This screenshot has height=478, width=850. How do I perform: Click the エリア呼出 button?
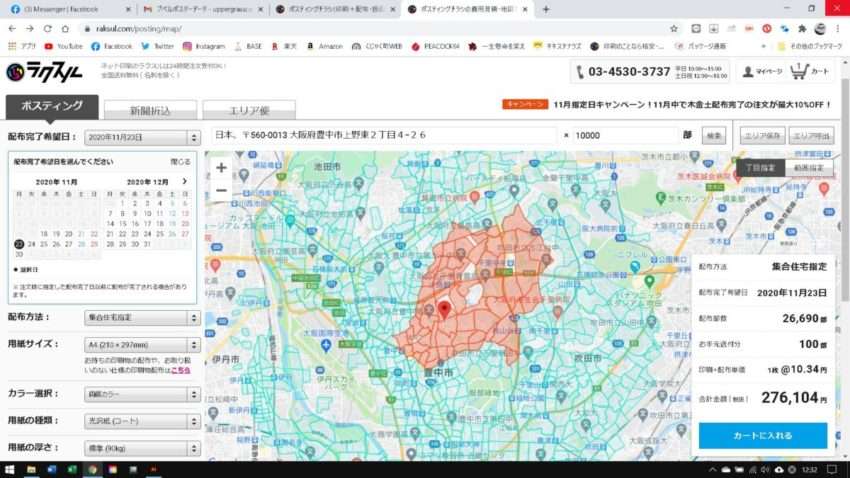pos(811,136)
